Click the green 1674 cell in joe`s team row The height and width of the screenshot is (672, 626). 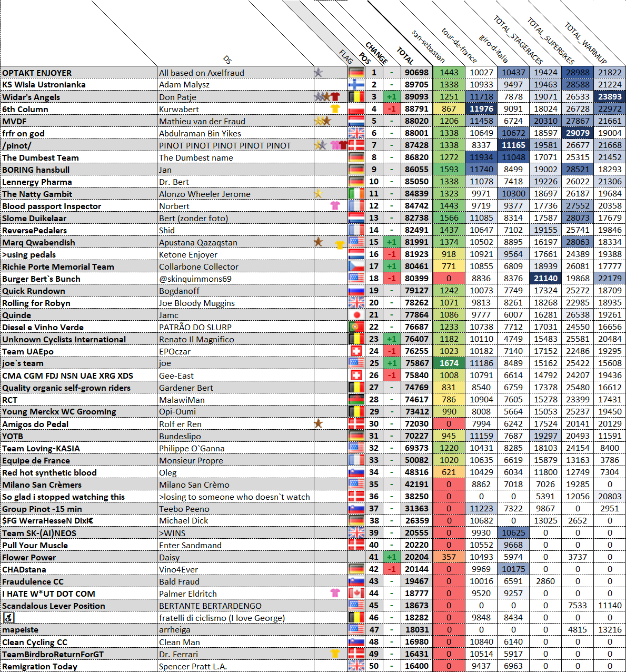tap(449, 363)
